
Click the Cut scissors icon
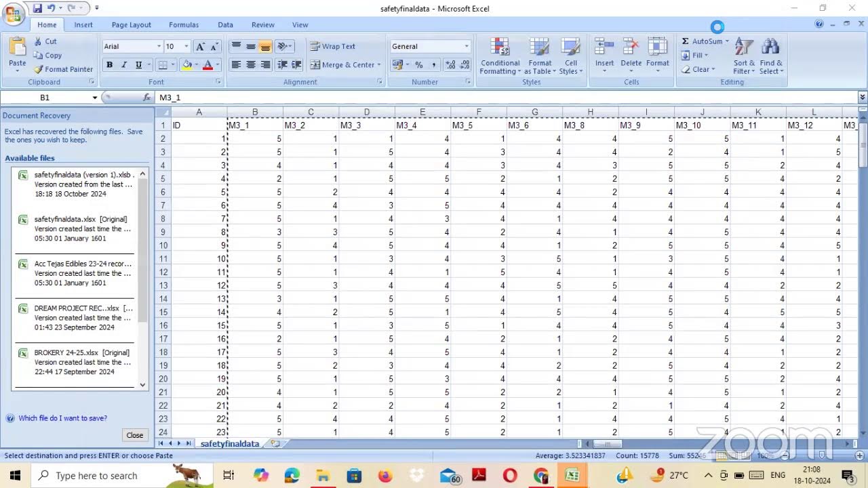39,41
